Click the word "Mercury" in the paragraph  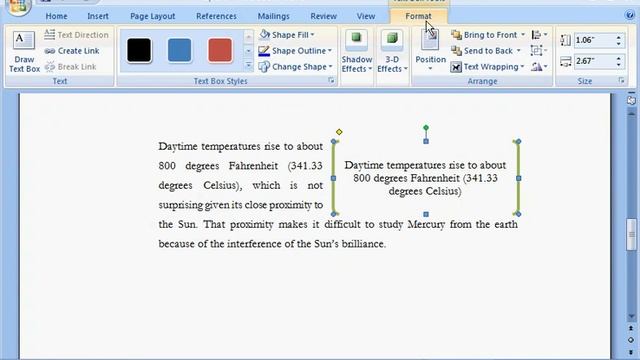(x=426, y=224)
